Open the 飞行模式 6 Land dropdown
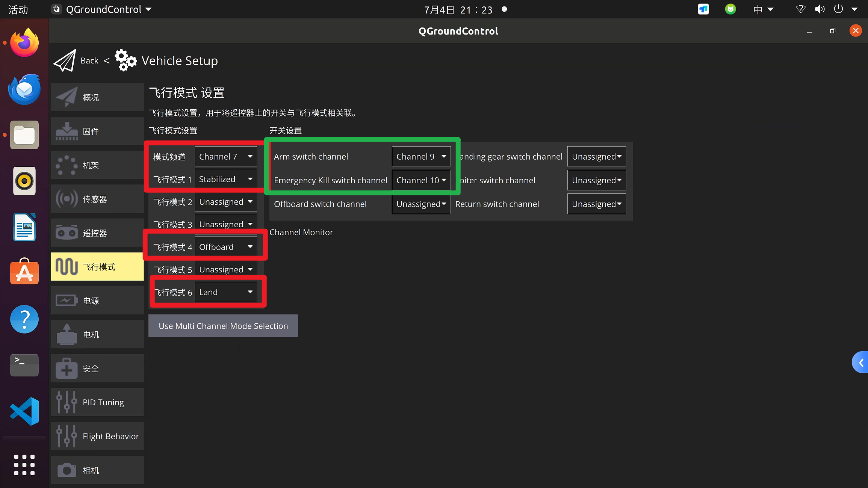 pyautogui.click(x=225, y=292)
